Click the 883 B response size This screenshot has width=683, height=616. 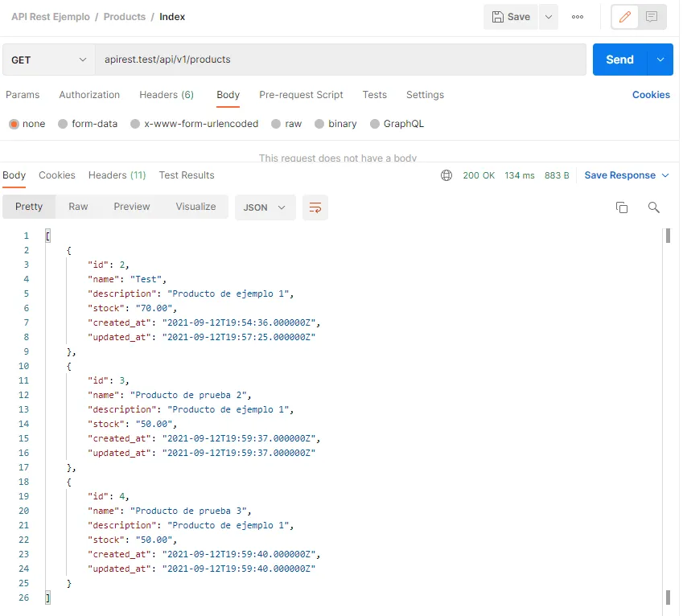click(x=557, y=175)
